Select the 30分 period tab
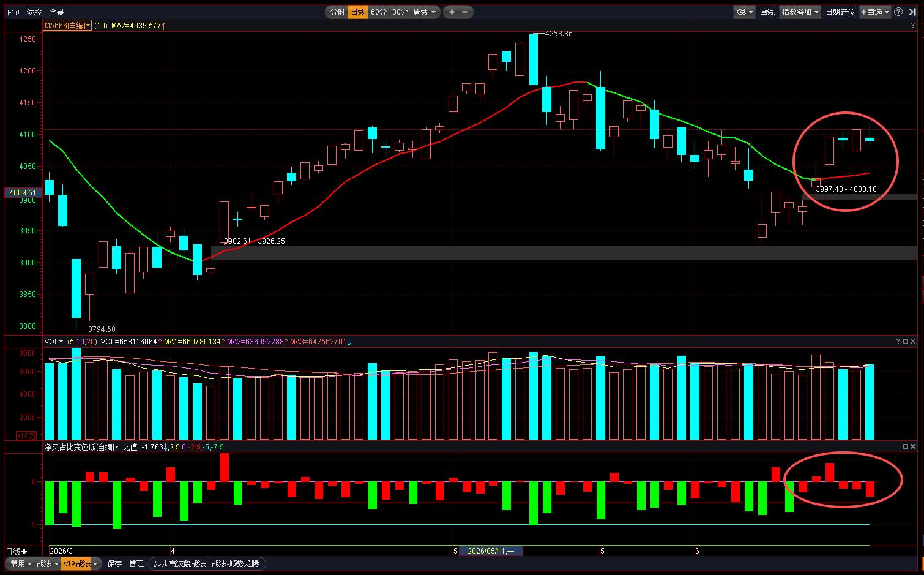 [x=400, y=12]
